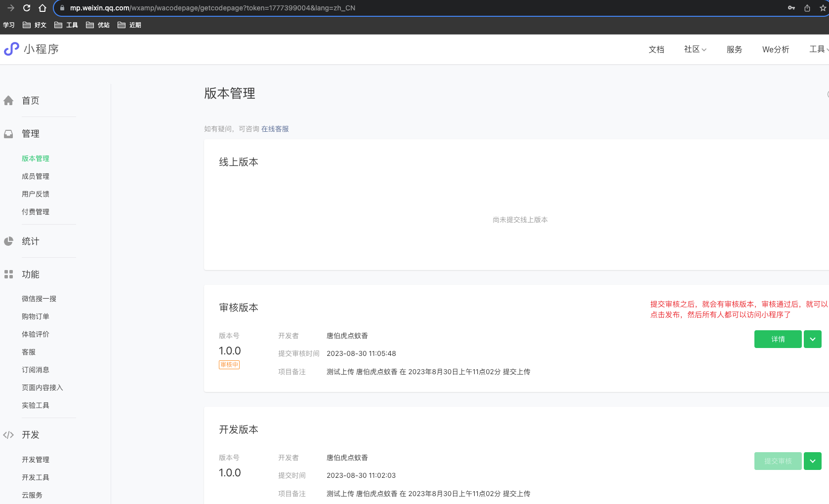Image resolution: width=829 pixels, height=504 pixels.
Task: Select 成员管理 in the sidebar
Action: tap(36, 176)
